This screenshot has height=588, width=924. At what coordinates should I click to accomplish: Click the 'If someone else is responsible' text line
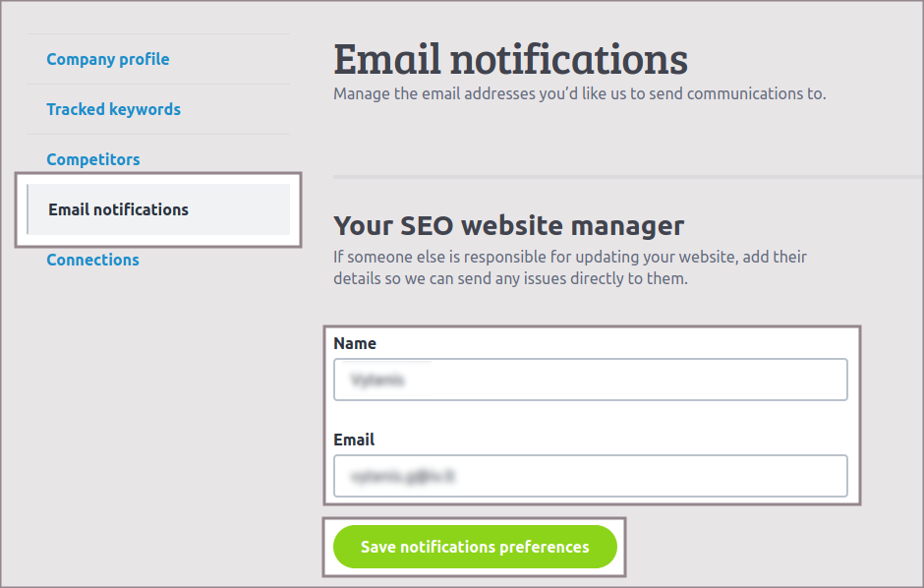click(569, 257)
